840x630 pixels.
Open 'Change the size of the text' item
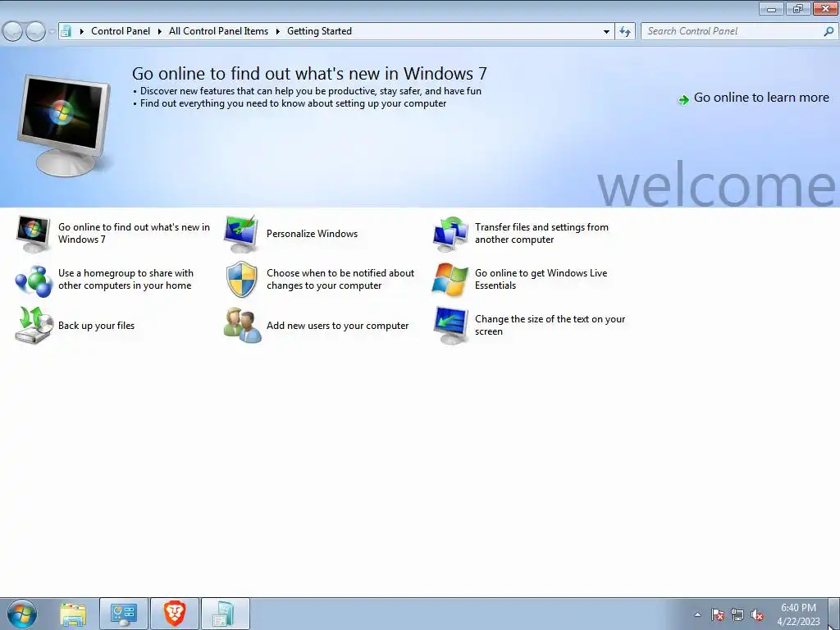[550, 325]
